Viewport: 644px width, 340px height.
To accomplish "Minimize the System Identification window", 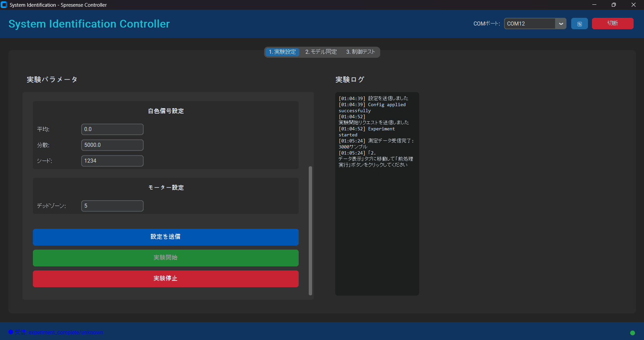I will pyautogui.click(x=594, y=5).
